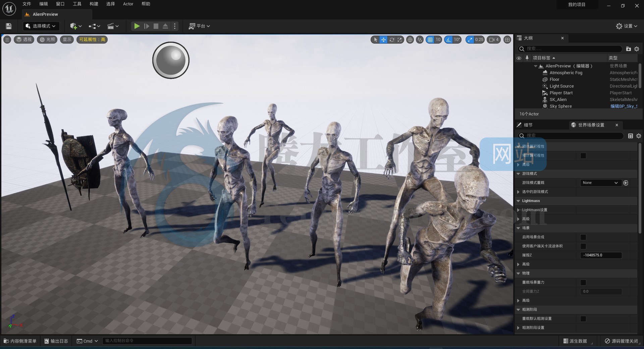
Task: Toggle grid snapping on or off
Action: [x=430, y=40]
